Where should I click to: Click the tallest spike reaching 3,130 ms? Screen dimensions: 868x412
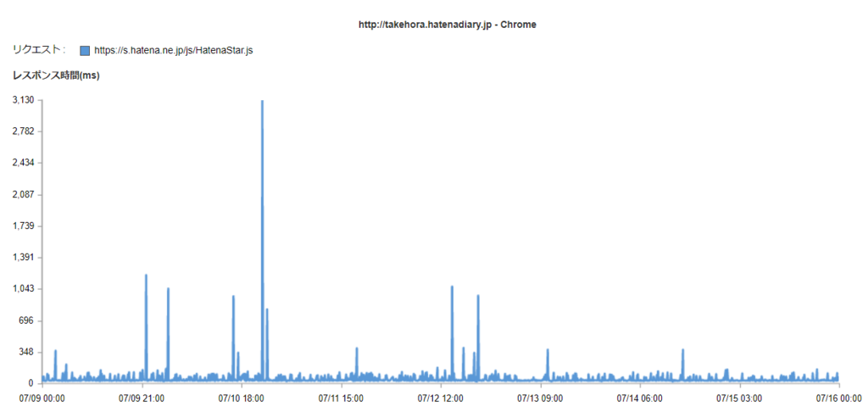(263, 241)
